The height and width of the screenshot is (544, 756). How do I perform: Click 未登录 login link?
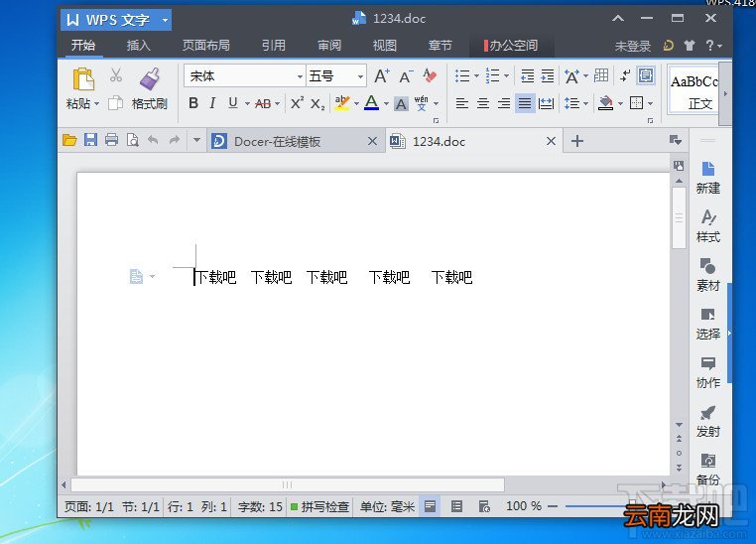pyautogui.click(x=633, y=47)
